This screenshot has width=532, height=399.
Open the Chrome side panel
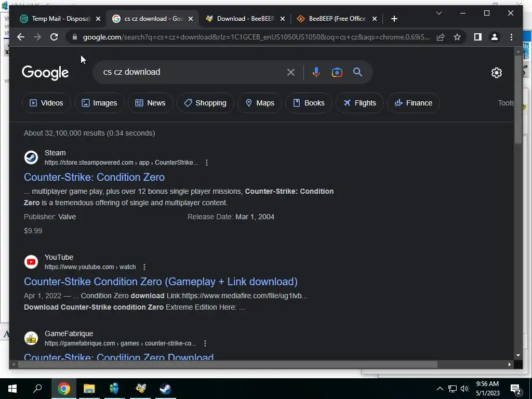pos(478,37)
